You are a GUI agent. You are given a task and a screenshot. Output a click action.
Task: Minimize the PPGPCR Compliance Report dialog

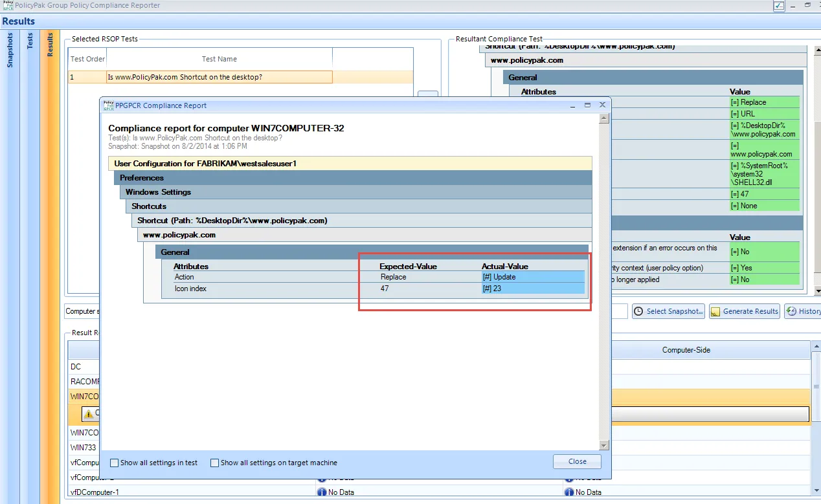[572, 105]
